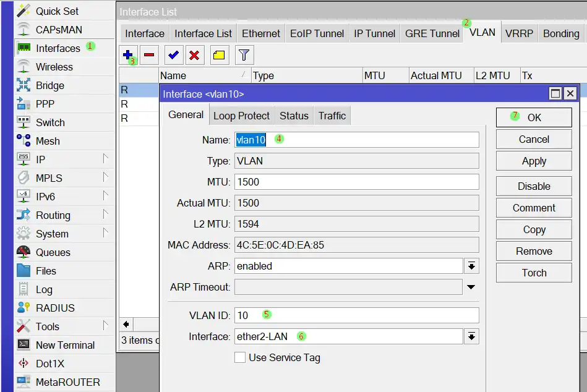Viewport: 587px width, 392px height.
Task: Click the red minus remove icon
Action: pyautogui.click(x=149, y=55)
